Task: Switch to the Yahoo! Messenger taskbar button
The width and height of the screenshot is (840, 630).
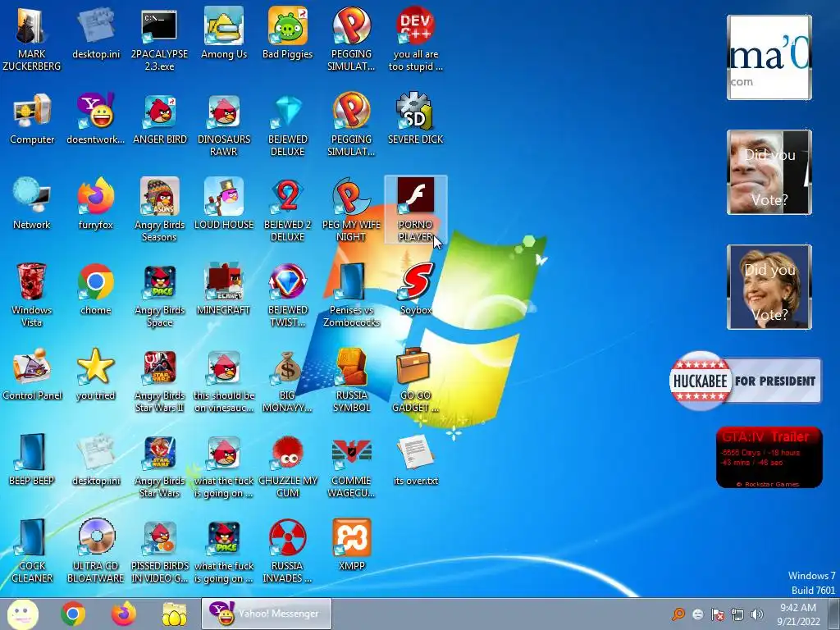Action: (267, 614)
